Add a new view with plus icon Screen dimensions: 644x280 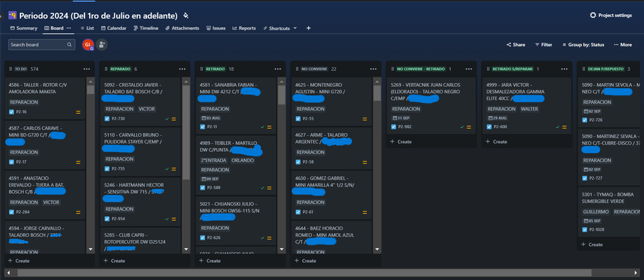tap(308, 28)
